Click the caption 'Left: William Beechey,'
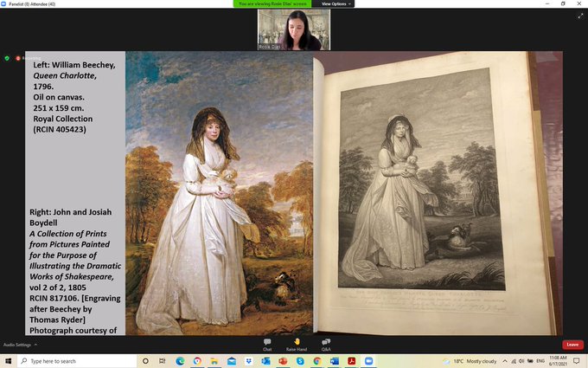The width and height of the screenshot is (588, 368). click(74, 65)
